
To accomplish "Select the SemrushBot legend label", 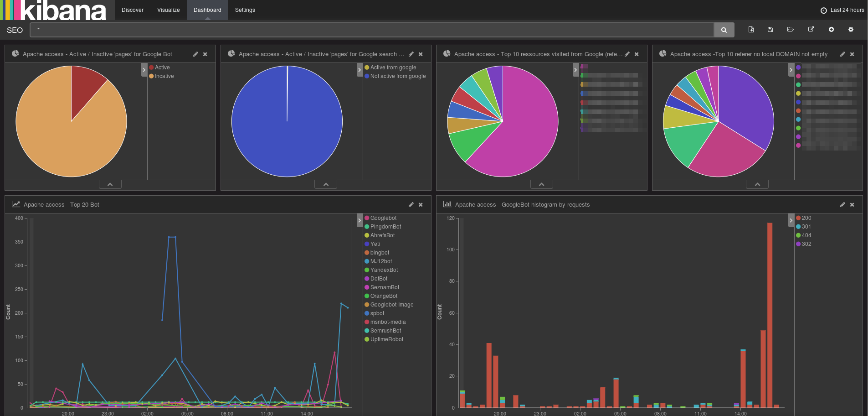I will coord(385,331).
